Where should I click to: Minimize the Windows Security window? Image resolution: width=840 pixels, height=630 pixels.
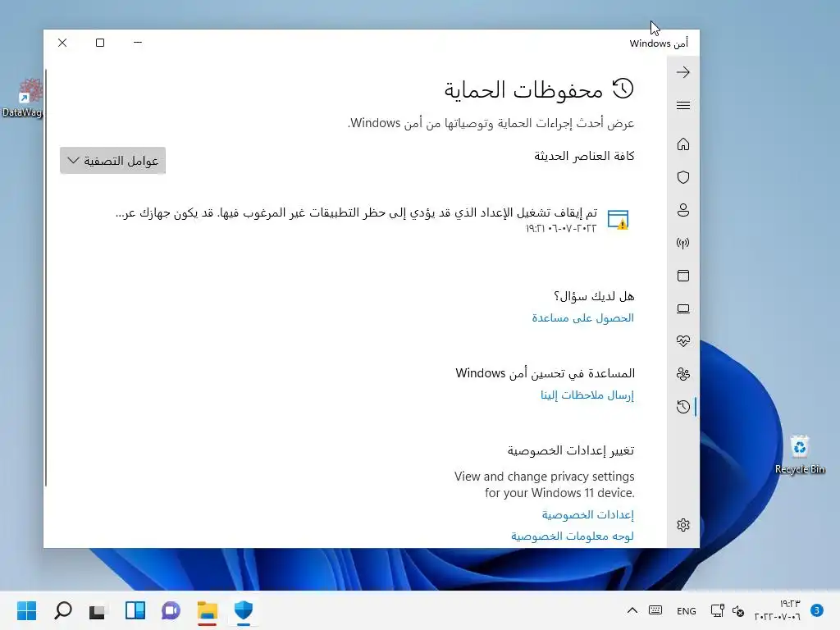click(x=138, y=43)
